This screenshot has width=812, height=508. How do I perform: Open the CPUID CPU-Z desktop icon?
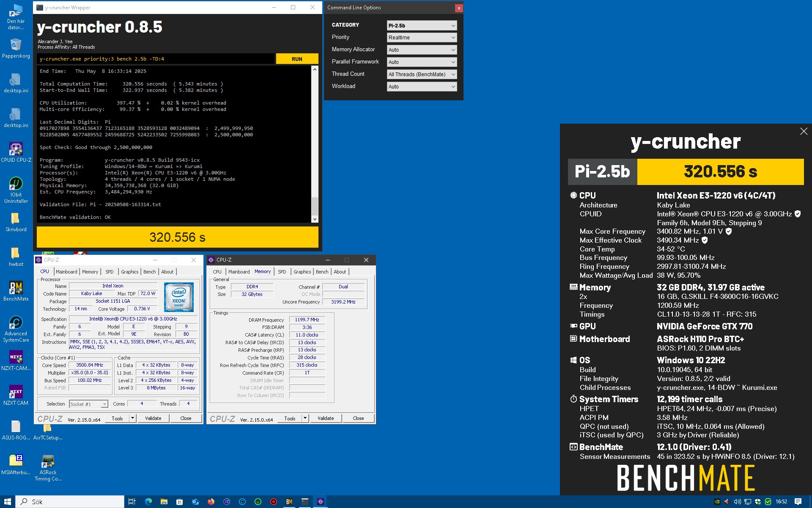[x=16, y=152]
